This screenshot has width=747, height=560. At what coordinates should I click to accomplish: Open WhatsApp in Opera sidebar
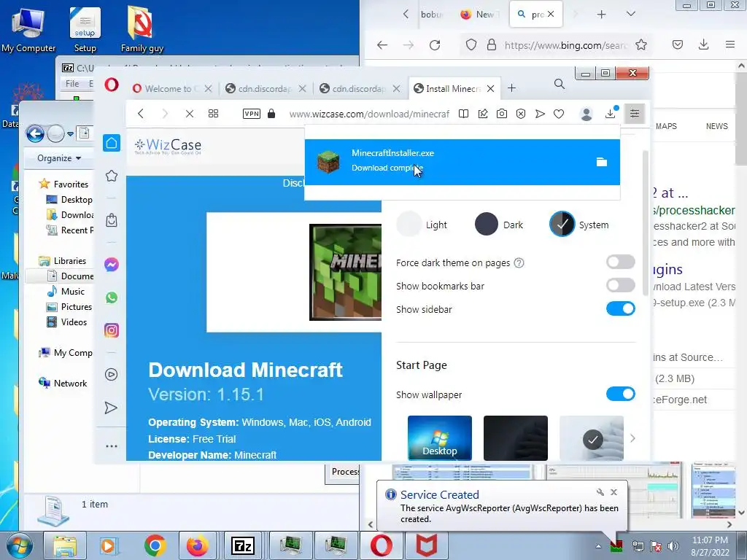(x=112, y=297)
